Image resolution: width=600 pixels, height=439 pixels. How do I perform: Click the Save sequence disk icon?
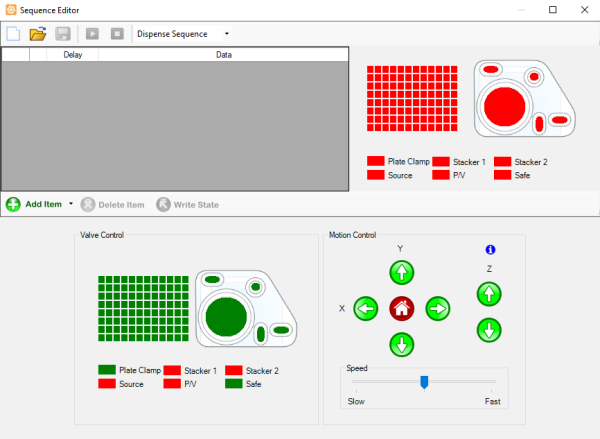click(x=62, y=33)
